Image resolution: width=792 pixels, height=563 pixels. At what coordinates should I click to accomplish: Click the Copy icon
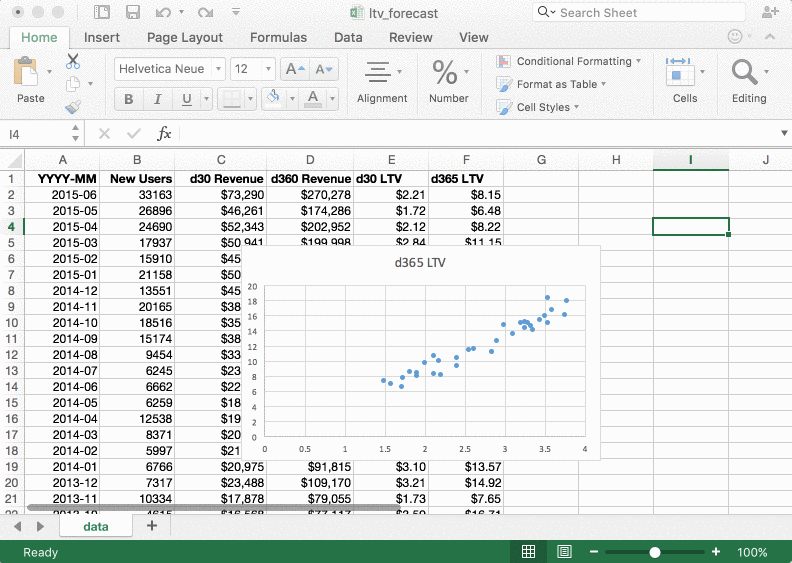pyautogui.click(x=73, y=84)
